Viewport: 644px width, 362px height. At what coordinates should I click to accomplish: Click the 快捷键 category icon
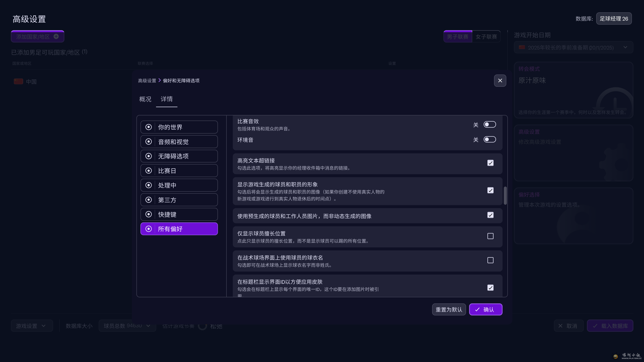(148, 214)
